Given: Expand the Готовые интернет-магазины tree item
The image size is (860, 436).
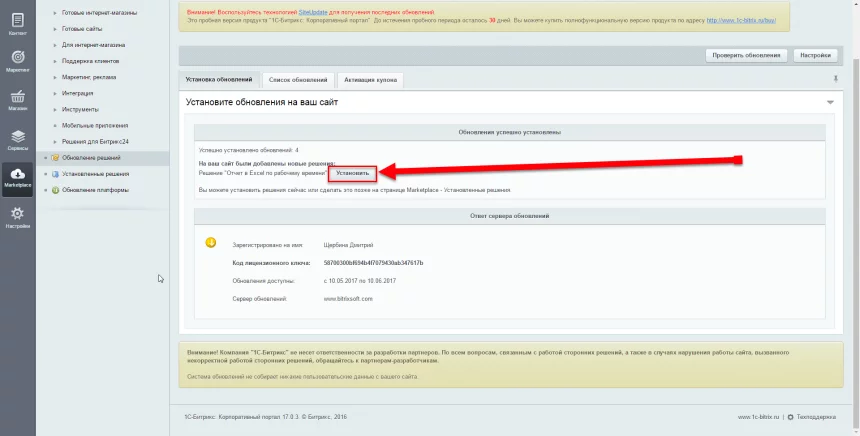Looking at the screenshot, I should [x=55, y=12].
